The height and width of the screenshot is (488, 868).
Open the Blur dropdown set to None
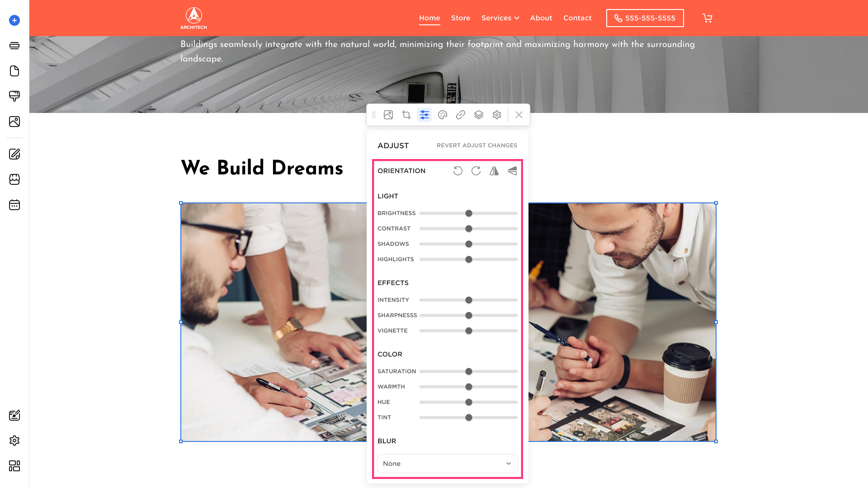[448, 464]
